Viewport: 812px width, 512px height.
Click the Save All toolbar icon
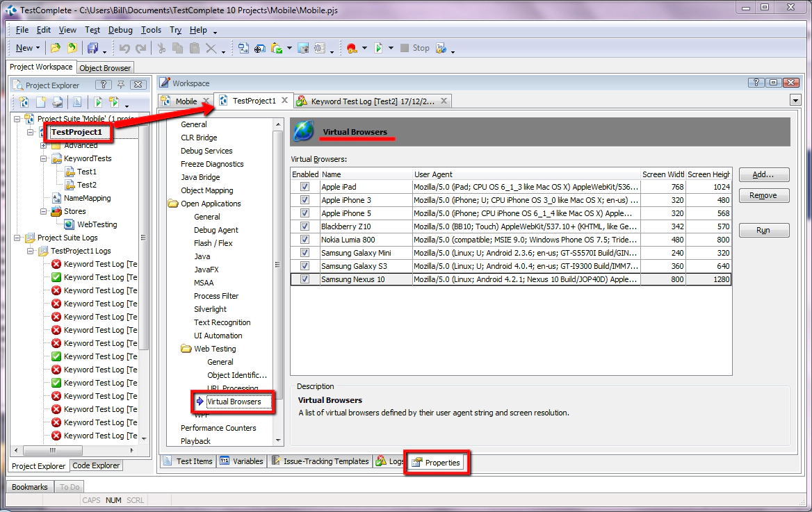tap(92, 48)
